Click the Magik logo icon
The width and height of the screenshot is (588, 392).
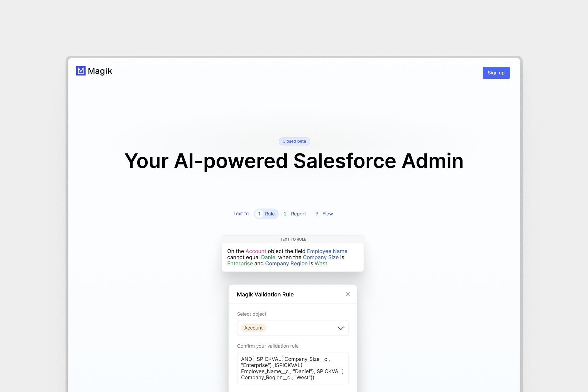click(x=81, y=71)
